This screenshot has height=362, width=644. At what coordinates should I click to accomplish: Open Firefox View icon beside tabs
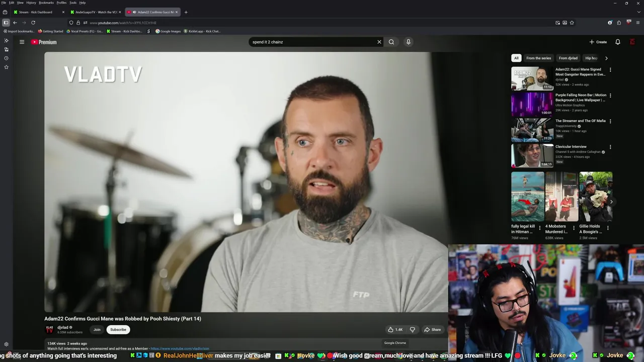pos(5,12)
